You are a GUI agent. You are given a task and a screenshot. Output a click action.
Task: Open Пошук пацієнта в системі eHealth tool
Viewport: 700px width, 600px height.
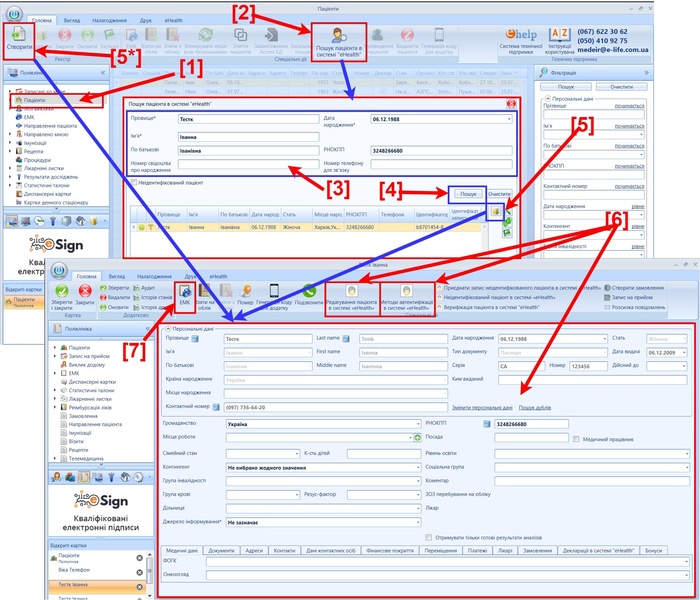tap(339, 42)
